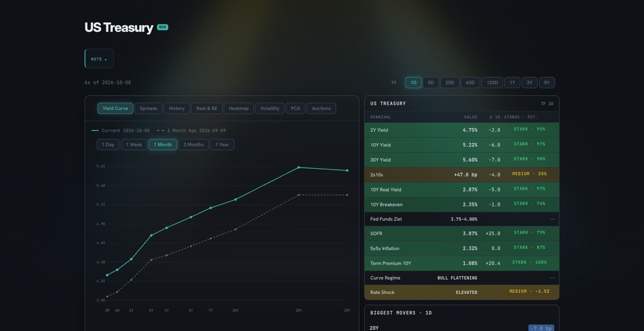Select the 5D timeframe
Screen dimensions: 644x331
click(431, 83)
